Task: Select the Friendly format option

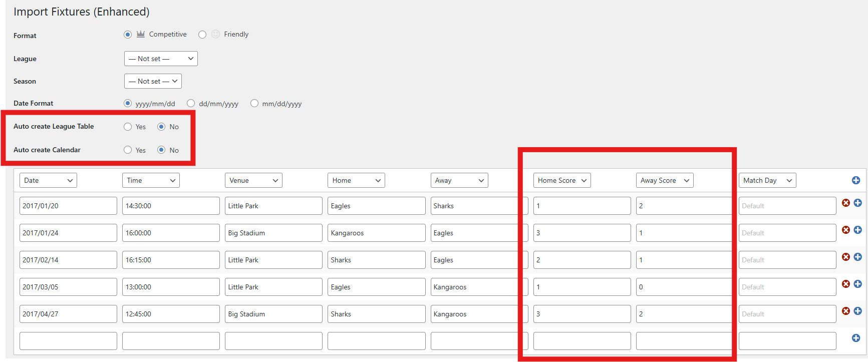Action: point(202,35)
